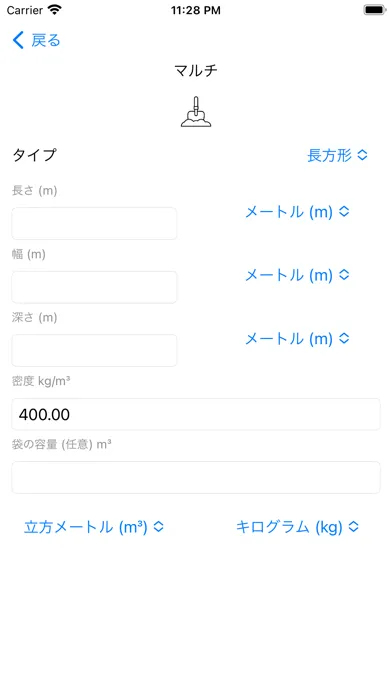
Task: Focus the 袋の容量 (任意) bag capacity field
Action: 196,477
